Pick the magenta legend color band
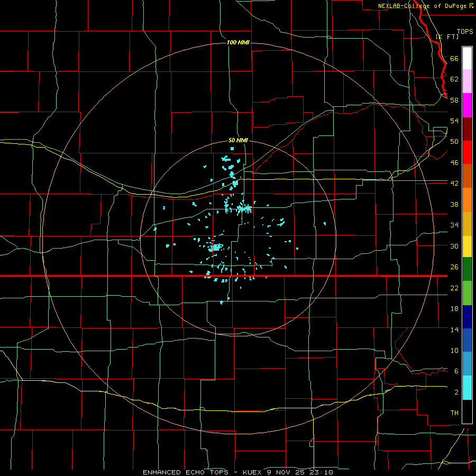Screen dimensions: 476x476 point(467,105)
